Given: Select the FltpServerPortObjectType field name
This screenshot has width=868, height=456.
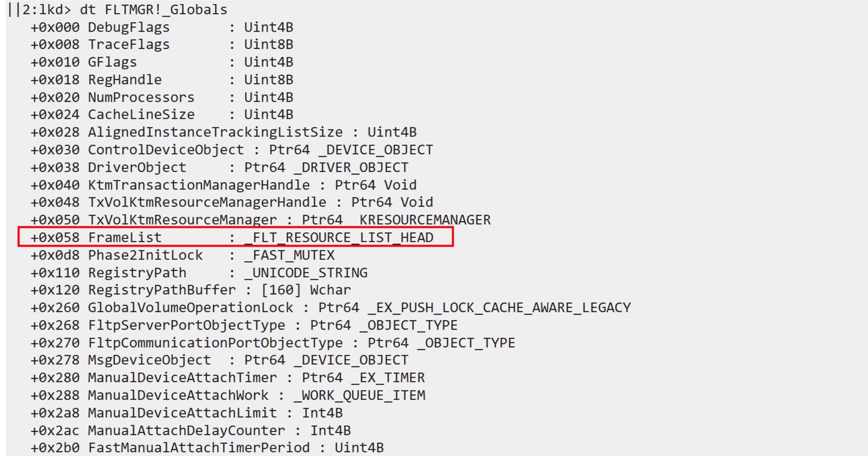Looking at the screenshot, I should pos(187,325).
